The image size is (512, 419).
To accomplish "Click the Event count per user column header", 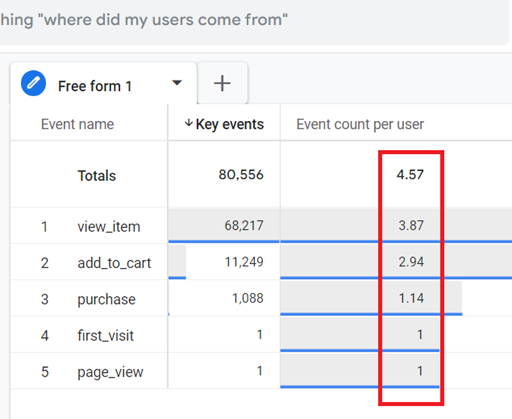I will click(x=360, y=124).
